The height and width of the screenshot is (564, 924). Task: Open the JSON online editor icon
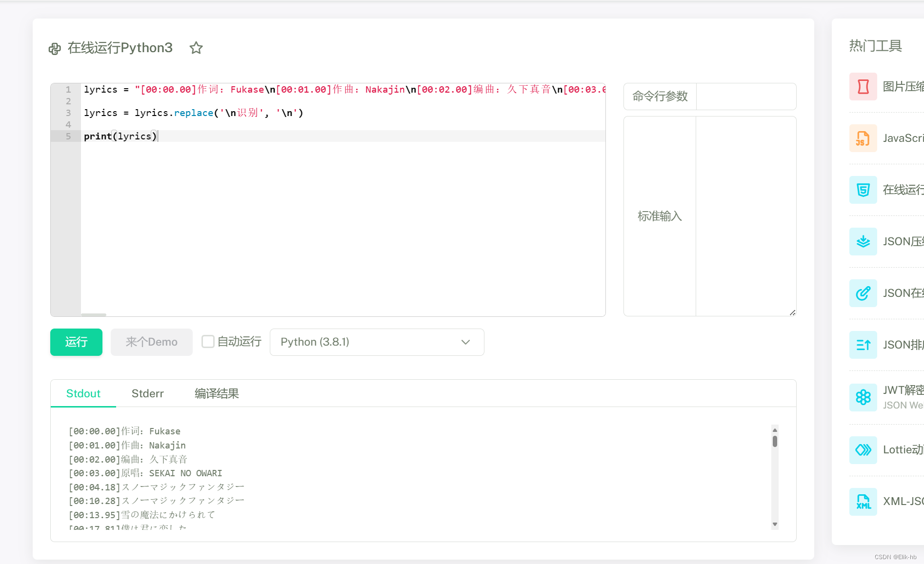[863, 293]
